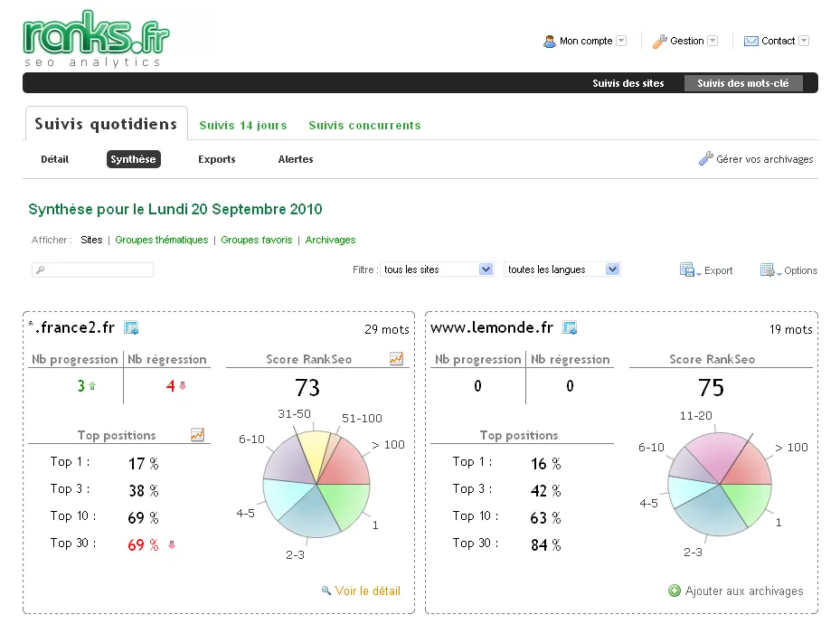The width and height of the screenshot is (840, 624).
Task: Open the Alertes sub-tab
Action: (x=296, y=159)
